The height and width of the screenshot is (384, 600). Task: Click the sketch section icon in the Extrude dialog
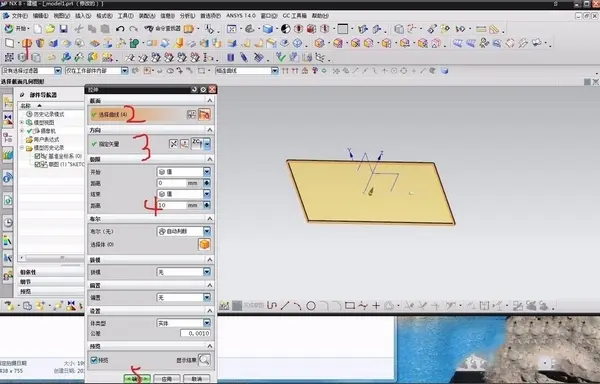point(191,114)
